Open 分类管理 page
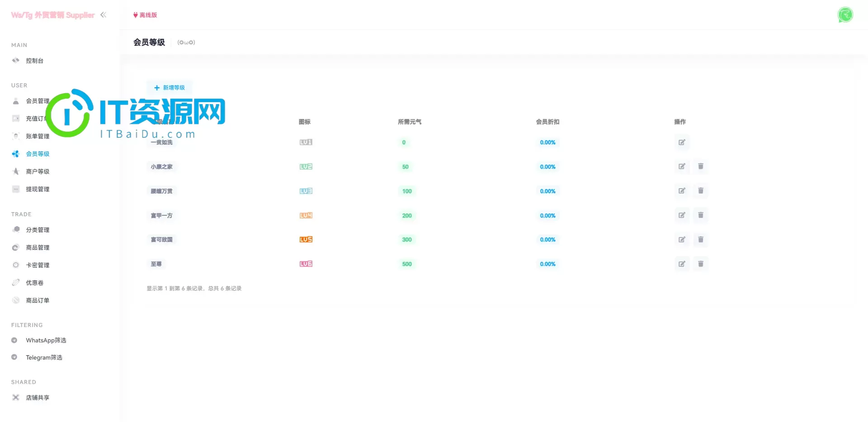Image resolution: width=868 pixels, height=422 pixels. click(38, 230)
